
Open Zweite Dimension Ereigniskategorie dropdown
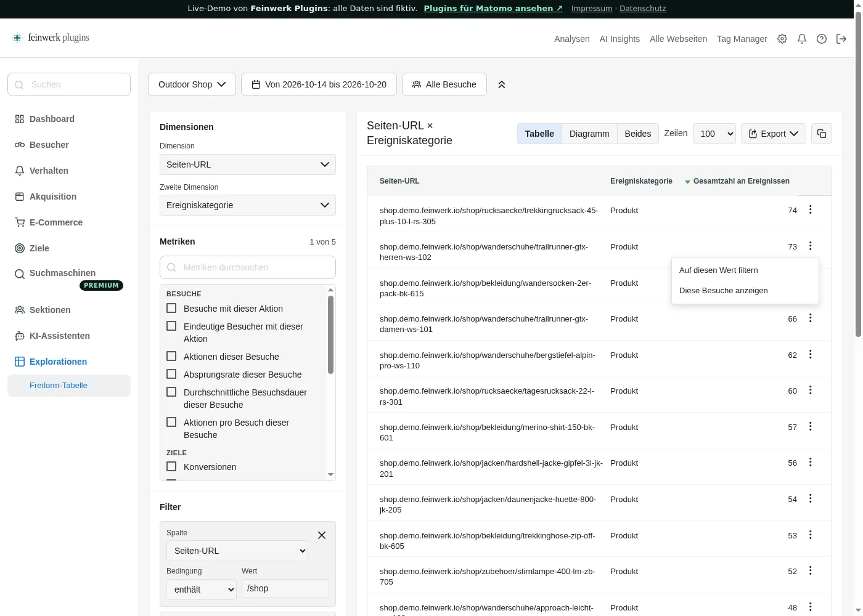coord(248,205)
